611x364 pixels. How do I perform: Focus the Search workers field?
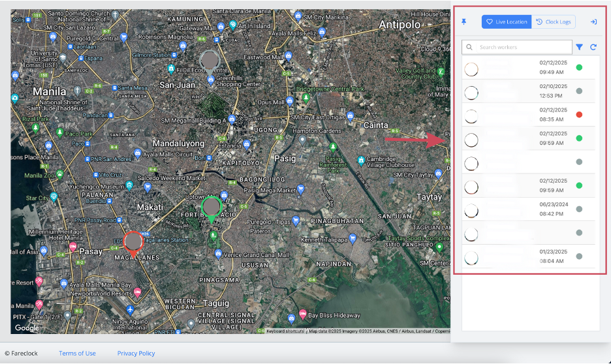pos(517,47)
